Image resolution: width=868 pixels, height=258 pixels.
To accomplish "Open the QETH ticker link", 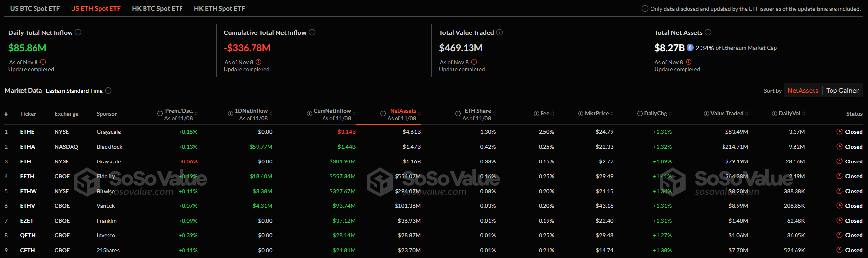I will [28, 235].
